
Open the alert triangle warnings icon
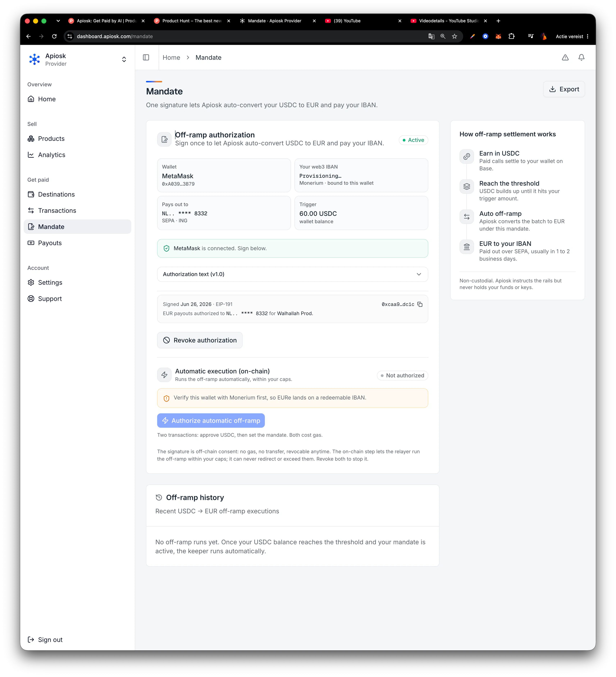point(565,57)
